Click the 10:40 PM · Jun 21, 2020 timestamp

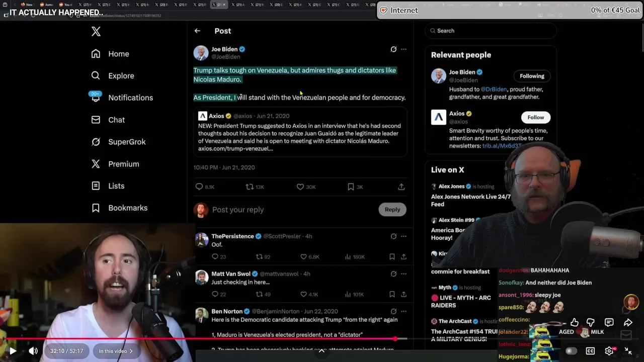224,167
